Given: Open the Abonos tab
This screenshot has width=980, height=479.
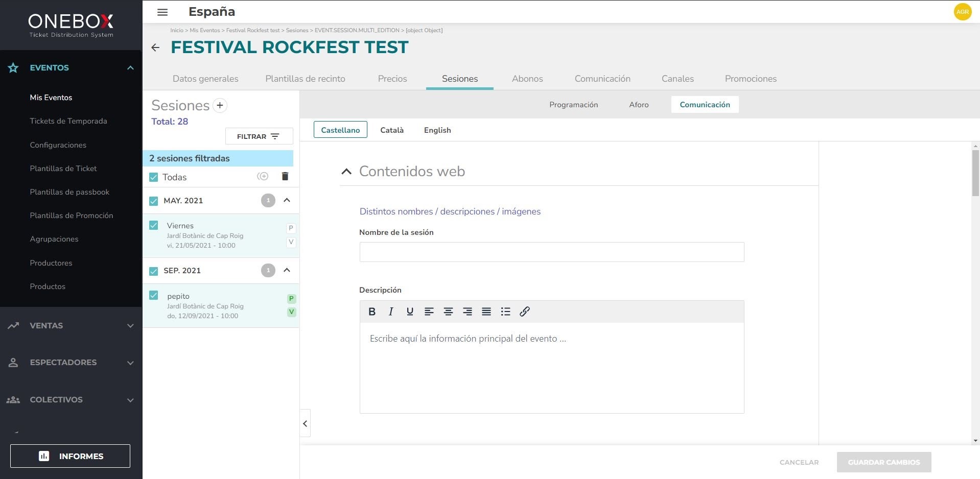Looking at the screenshot, I should [x=527, y=79].
